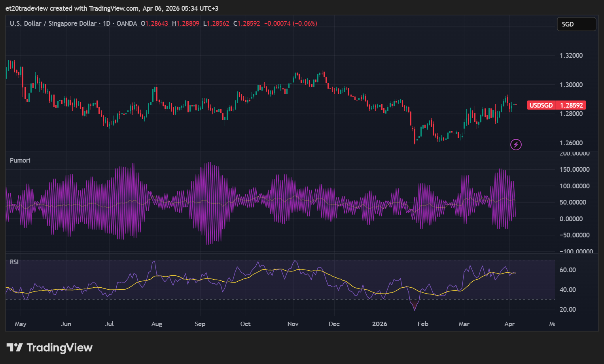The height and width of the screenshot is (364, 604).
Task: Click the TradingView logo at the bottom
Action: pos(49,348)
